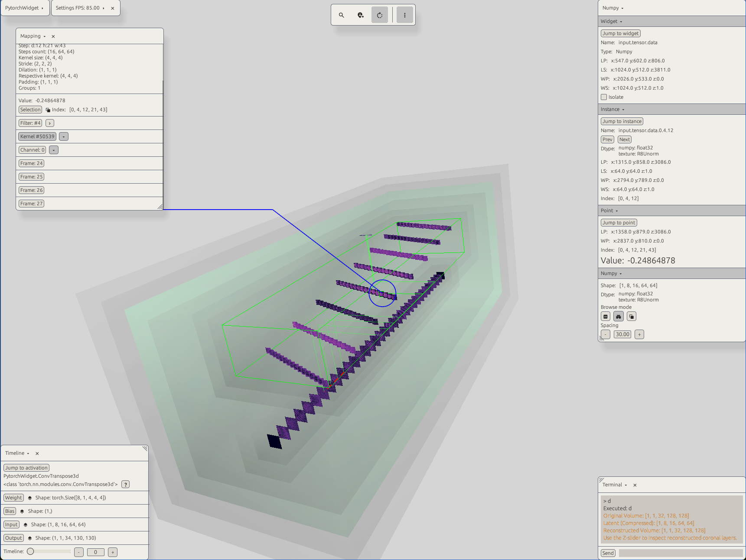
Task: Select the castle-shaped browse mode icon
Action: click(x=619, y=317)
